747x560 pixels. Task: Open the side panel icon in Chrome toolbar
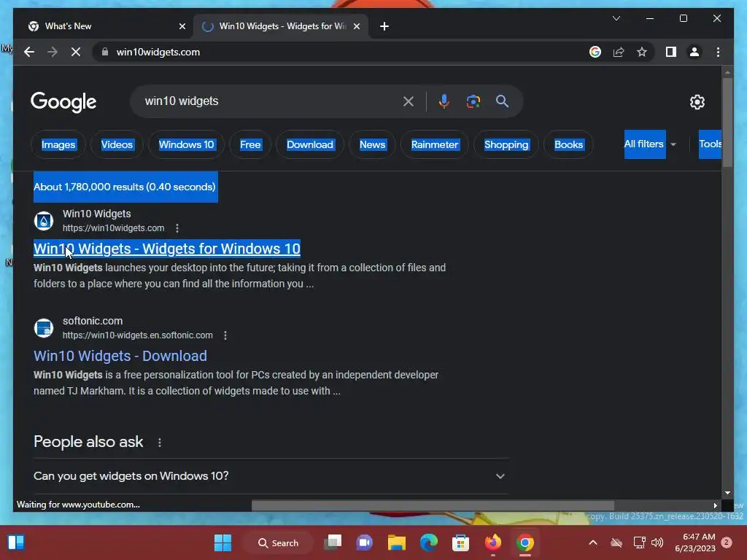(x=671, y=52)
